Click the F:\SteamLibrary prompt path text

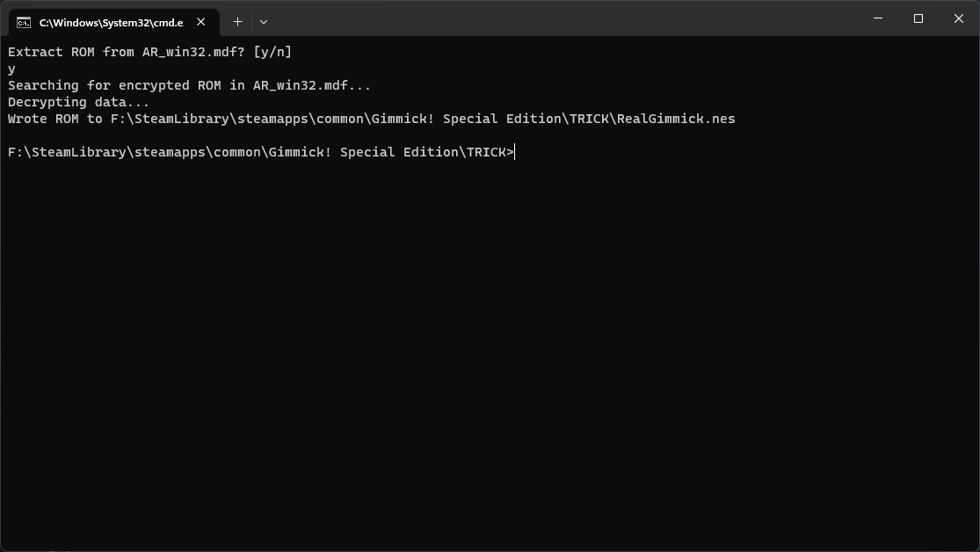261,153
